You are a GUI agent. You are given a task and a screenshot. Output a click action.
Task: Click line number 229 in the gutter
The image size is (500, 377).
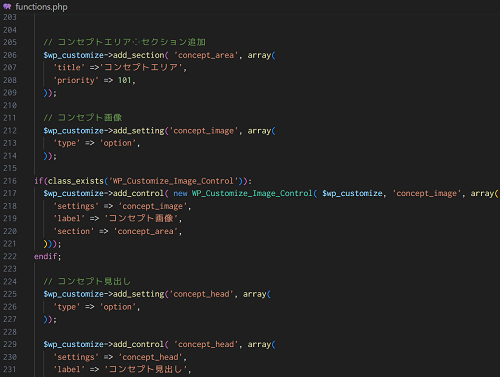tap(10, 344)
